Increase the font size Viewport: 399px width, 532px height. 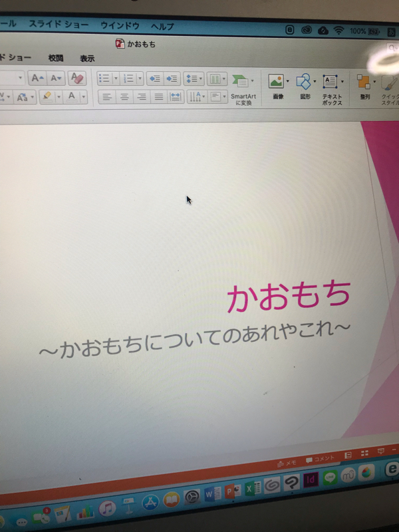pyautogui.click(x=37, y=78)
